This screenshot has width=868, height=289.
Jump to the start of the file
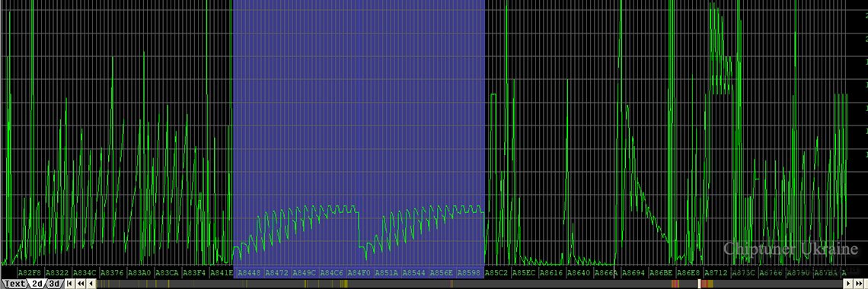(70, 284)
